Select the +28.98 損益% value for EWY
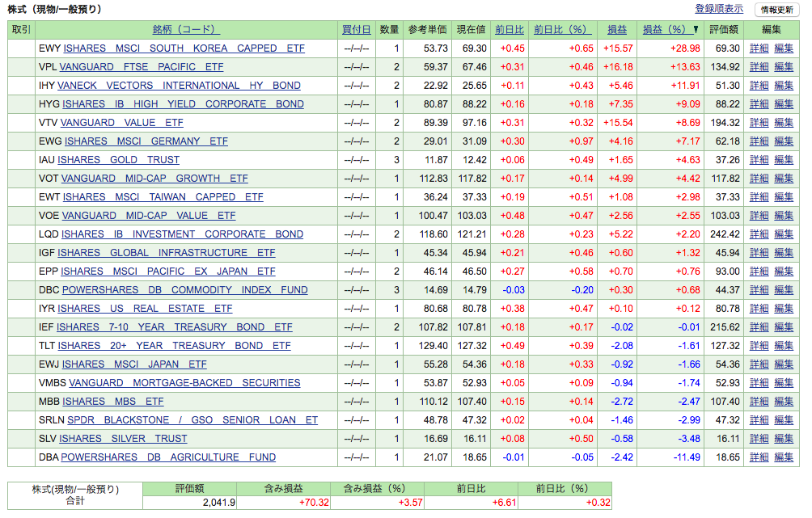The image size is (812, 518). pyautogui.click(x=685, y=48)
